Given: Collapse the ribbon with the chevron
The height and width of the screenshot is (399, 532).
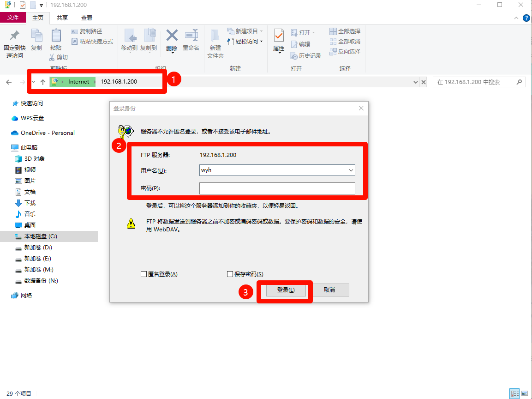Looking at the screenshot, I should tap(516, 18).
